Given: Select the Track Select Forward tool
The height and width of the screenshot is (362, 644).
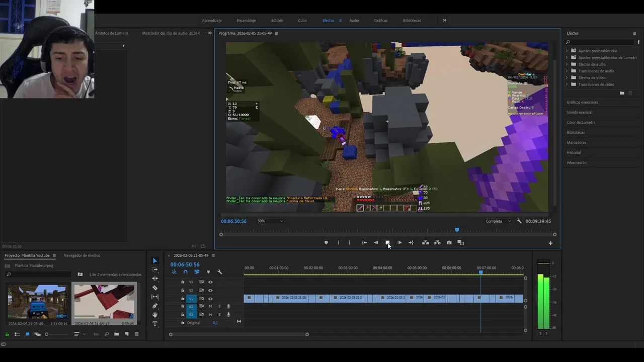Looking at the screenshot, I should click(x=155, y=269).
